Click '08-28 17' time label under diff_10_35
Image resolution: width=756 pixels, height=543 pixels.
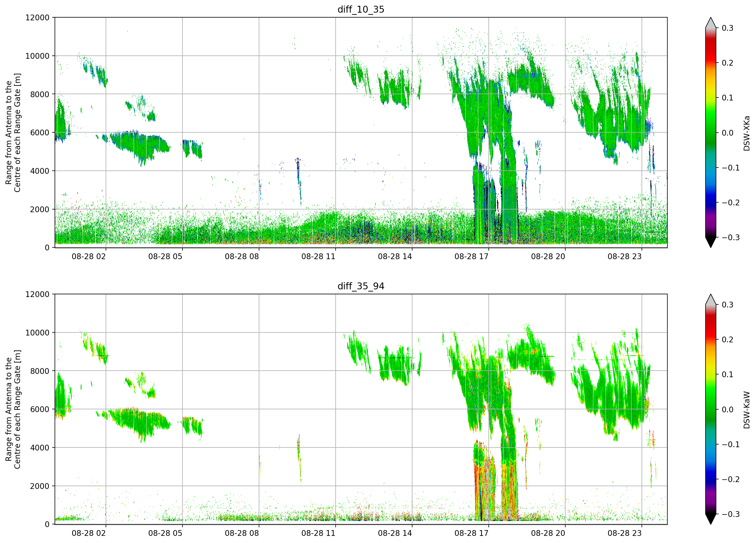pos(472,256)
